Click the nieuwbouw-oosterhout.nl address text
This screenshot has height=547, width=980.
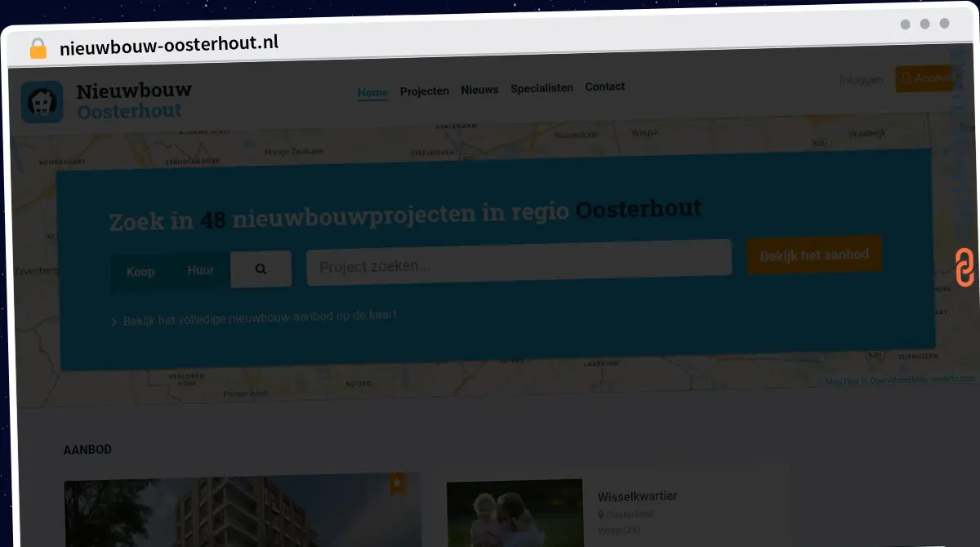(x=169, y=45)
